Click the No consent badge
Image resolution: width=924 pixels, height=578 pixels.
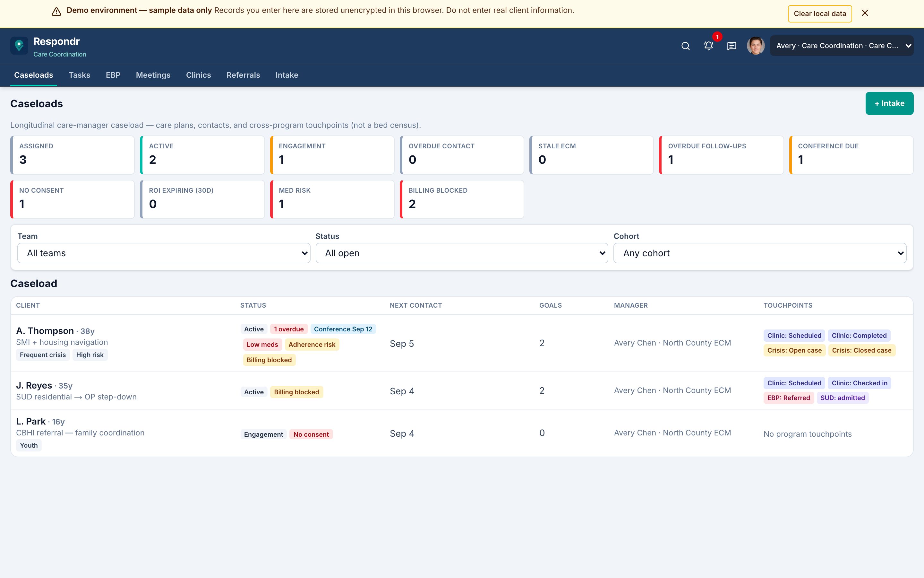pos(311,434)
